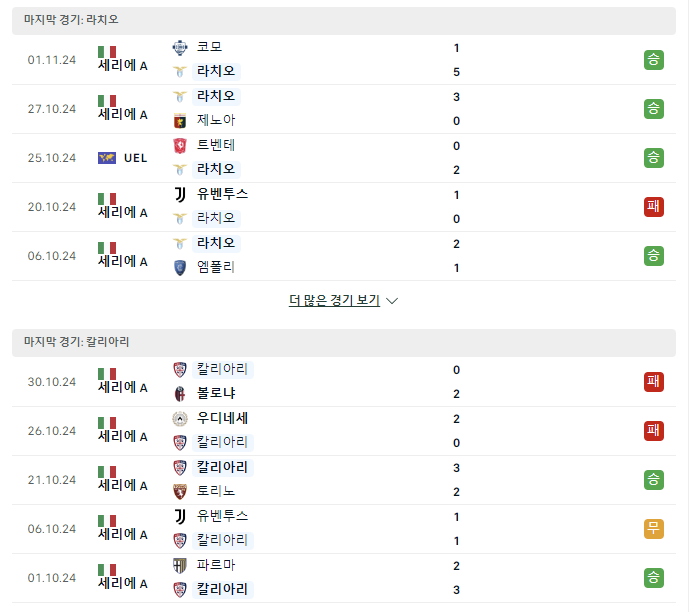The image size is (689, 612).
Task: Click 세리에 A label on 27.10.24 match
Action: tap(123, 114)
